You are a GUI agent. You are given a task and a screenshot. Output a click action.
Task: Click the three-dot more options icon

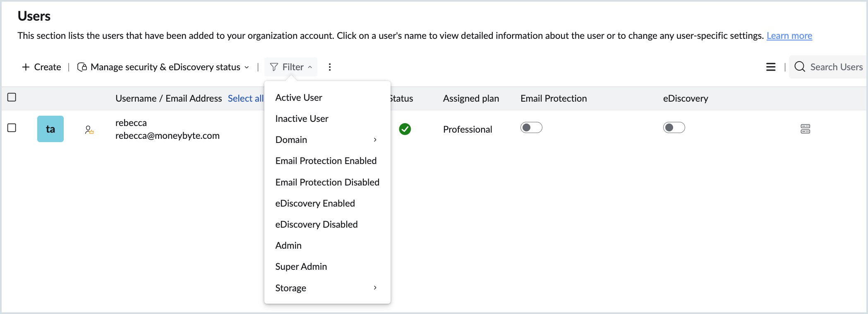[x=330, y=67]
